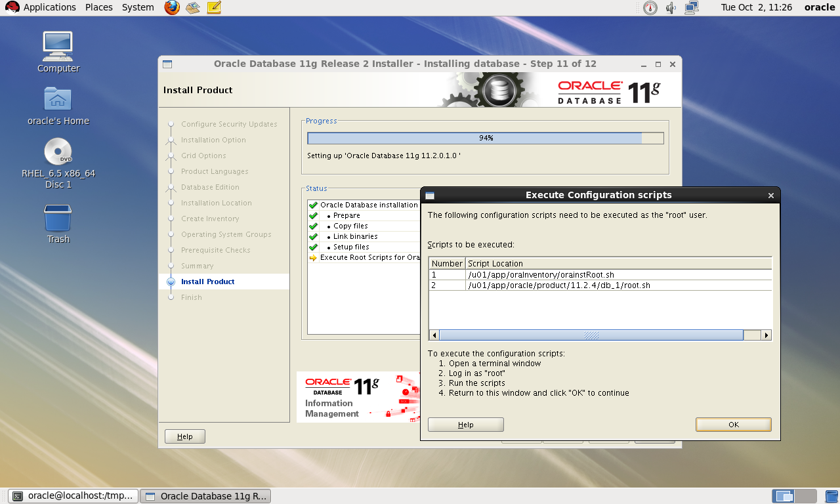Select the Create Inventory step
Screen dimensions: 840x504
pyautogui.click(x=210, y=219)
